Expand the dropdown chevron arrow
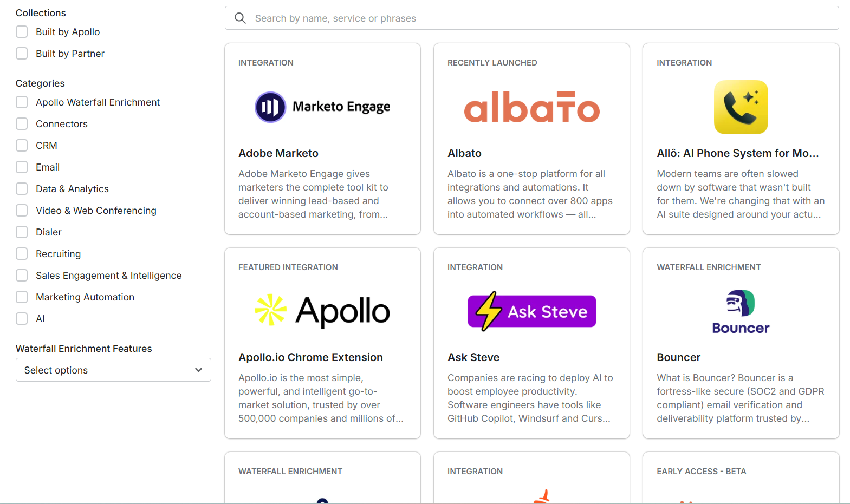The image size is (850, 504). [198, 370]
